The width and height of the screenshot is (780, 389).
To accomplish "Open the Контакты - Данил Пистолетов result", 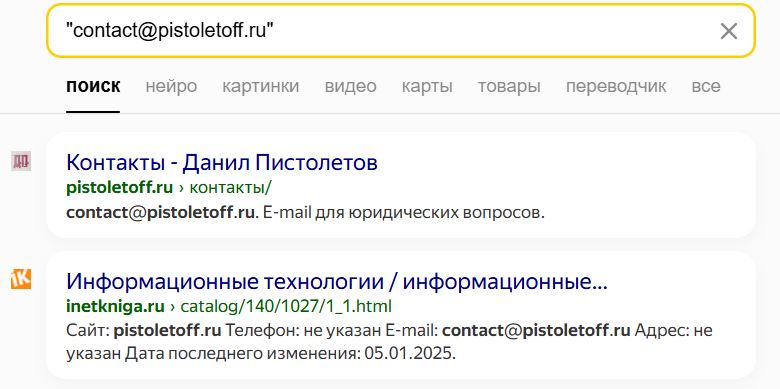I will click(222, 163).
